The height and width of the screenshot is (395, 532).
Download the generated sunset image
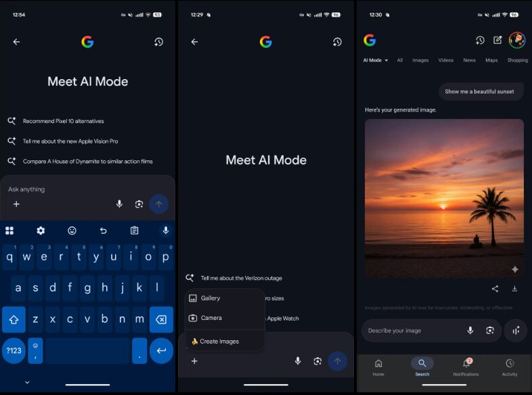pos(514,289)
